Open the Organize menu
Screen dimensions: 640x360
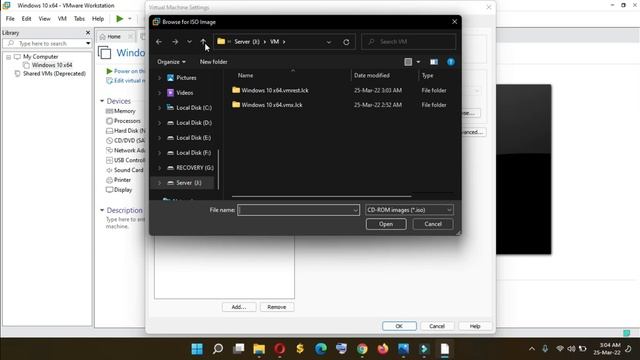coord(171,62)
